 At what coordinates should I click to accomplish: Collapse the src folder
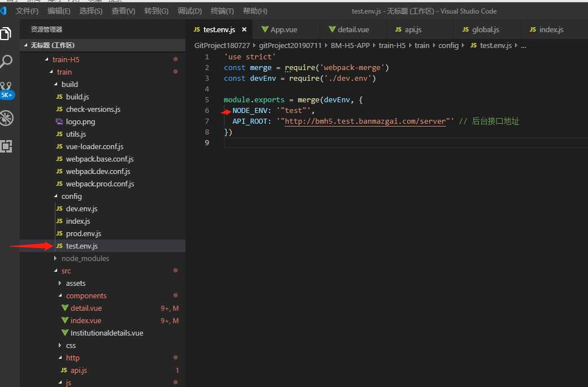(x=102, y=271)
